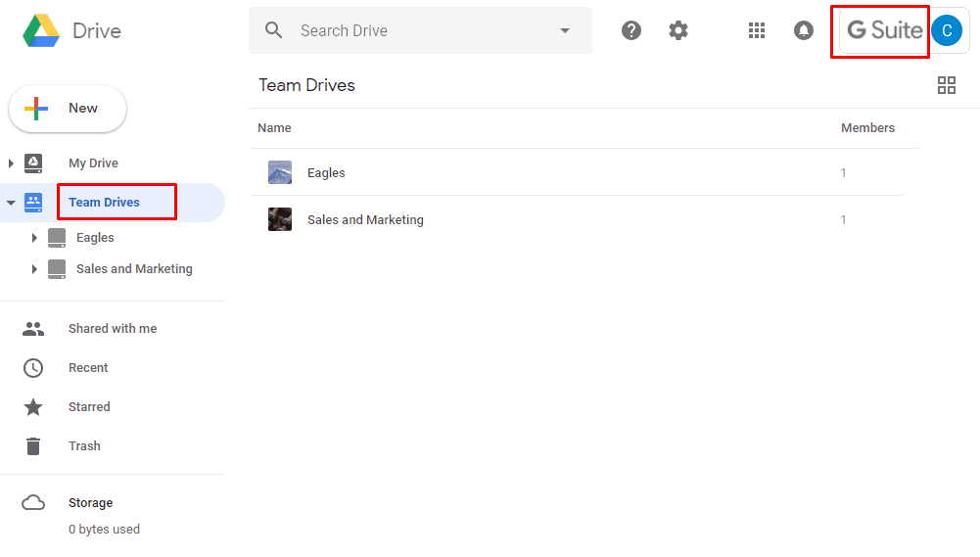This screenshot has width=980, height=557.
Task: Click the Google Drive logo
Action: [41, 30]
